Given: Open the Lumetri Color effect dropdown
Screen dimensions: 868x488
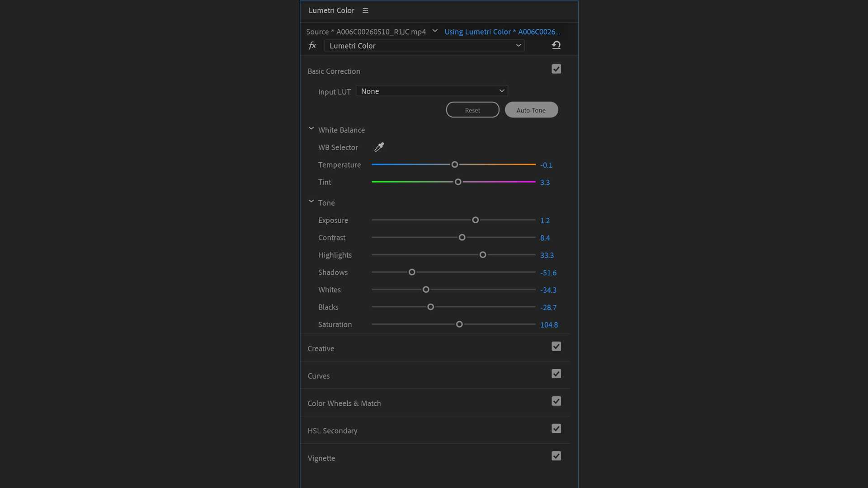Looking at the screenshot, I should 425,46.
